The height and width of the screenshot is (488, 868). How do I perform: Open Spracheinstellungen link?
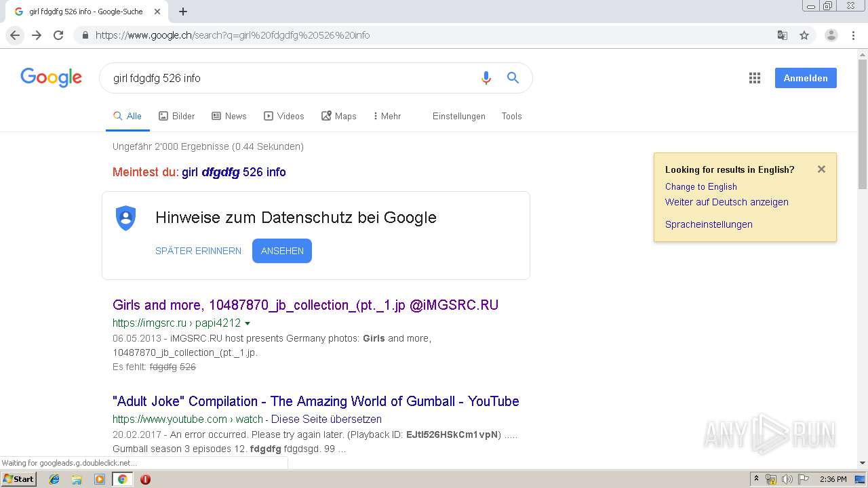709,224
